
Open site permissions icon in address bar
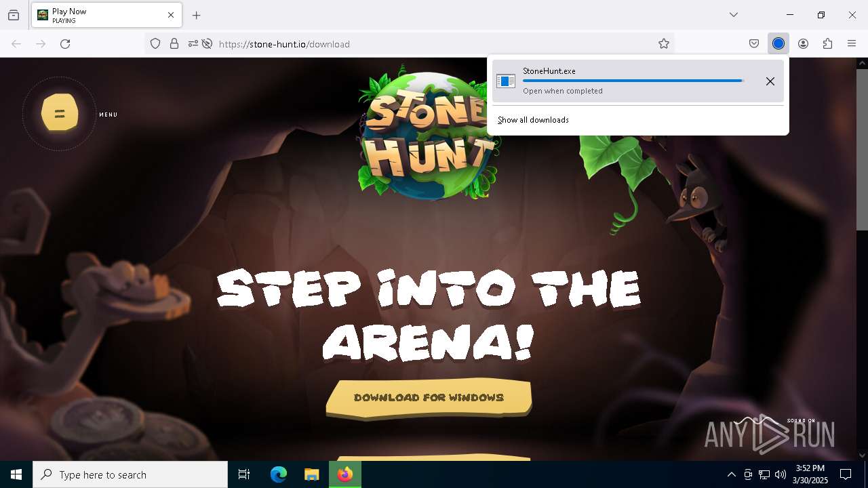click(x=193, y=44)
